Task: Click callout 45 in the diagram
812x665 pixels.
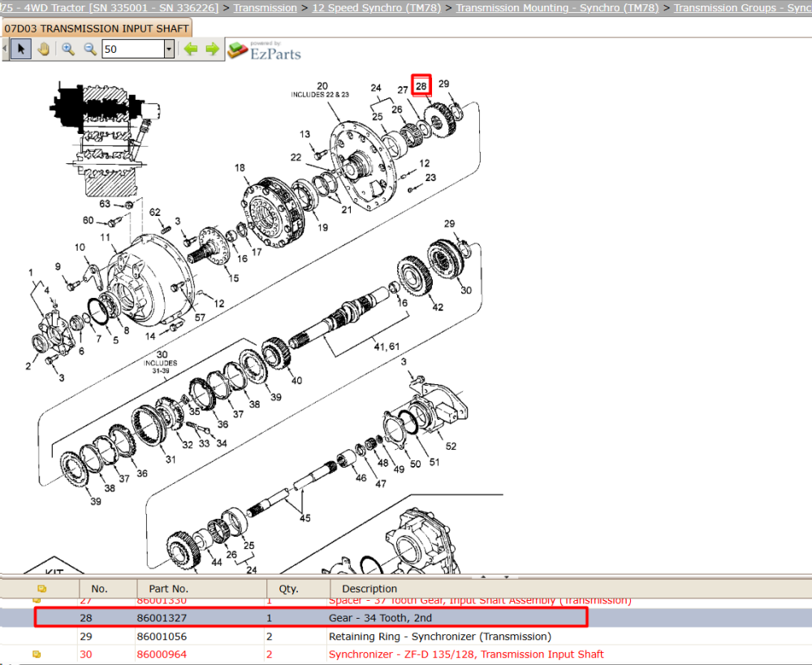Action: (304, 518)
